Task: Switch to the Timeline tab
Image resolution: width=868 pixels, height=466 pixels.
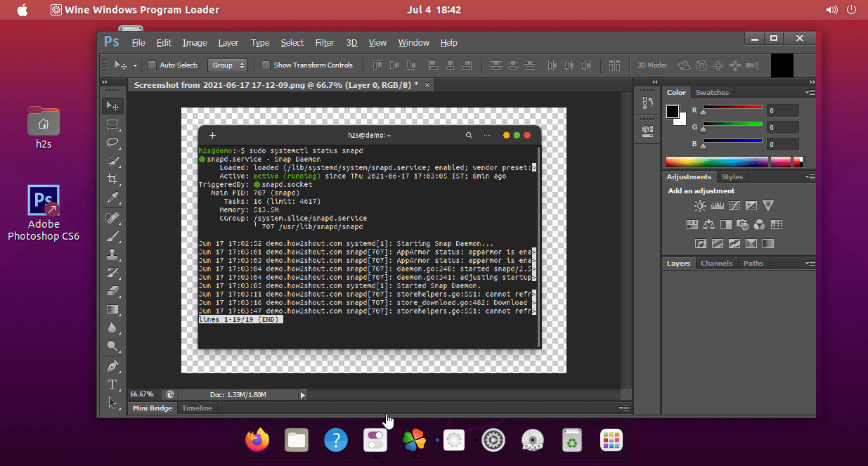Action: click(x=197, y=408)
